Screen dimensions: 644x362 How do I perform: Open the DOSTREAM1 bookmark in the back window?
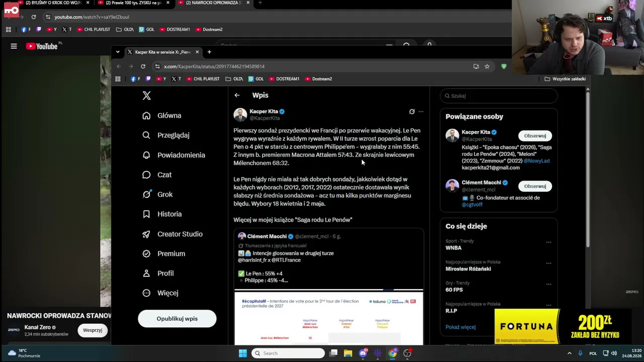[x=175, y=30]
